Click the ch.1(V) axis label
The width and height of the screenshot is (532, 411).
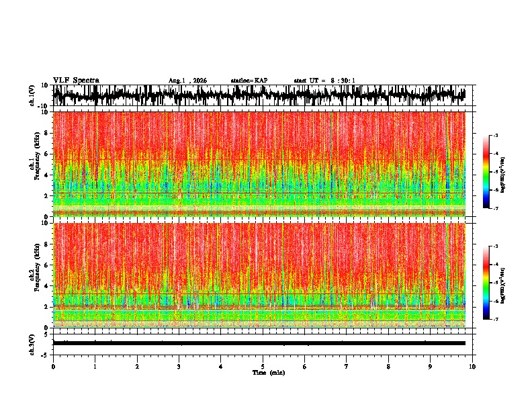[x=32, y=95]
